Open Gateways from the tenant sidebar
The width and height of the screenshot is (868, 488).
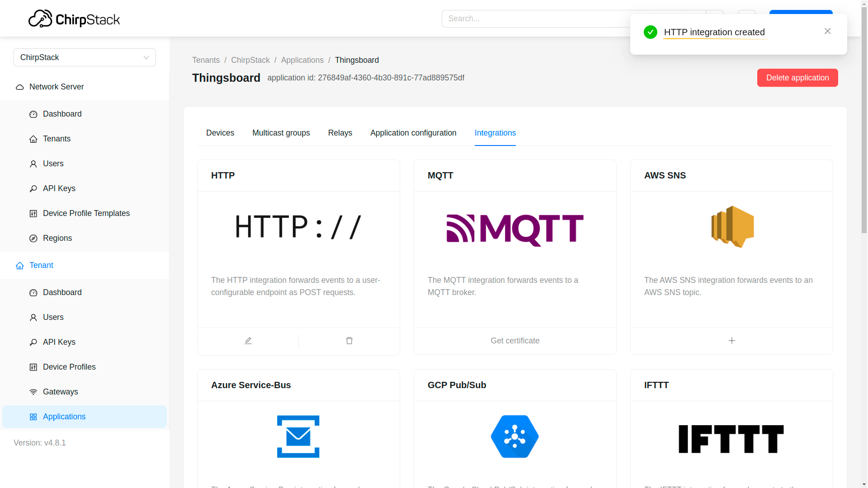click(x=60, y=392)
